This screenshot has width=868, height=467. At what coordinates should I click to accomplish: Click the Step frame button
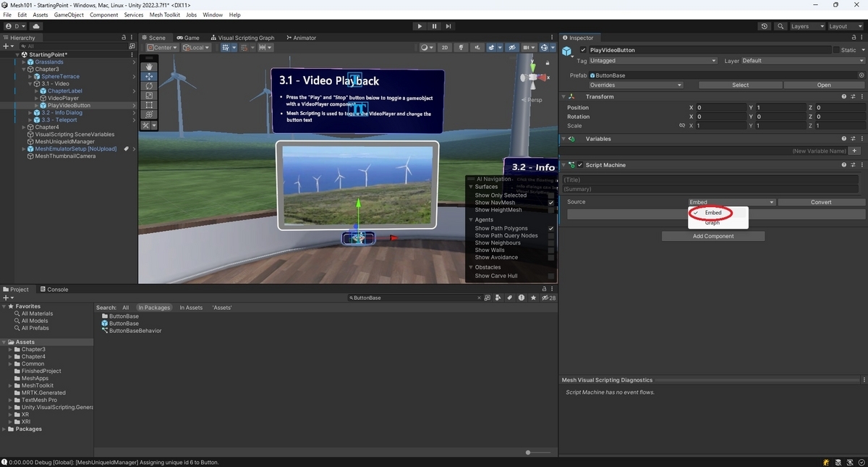[x=448, y=26]
